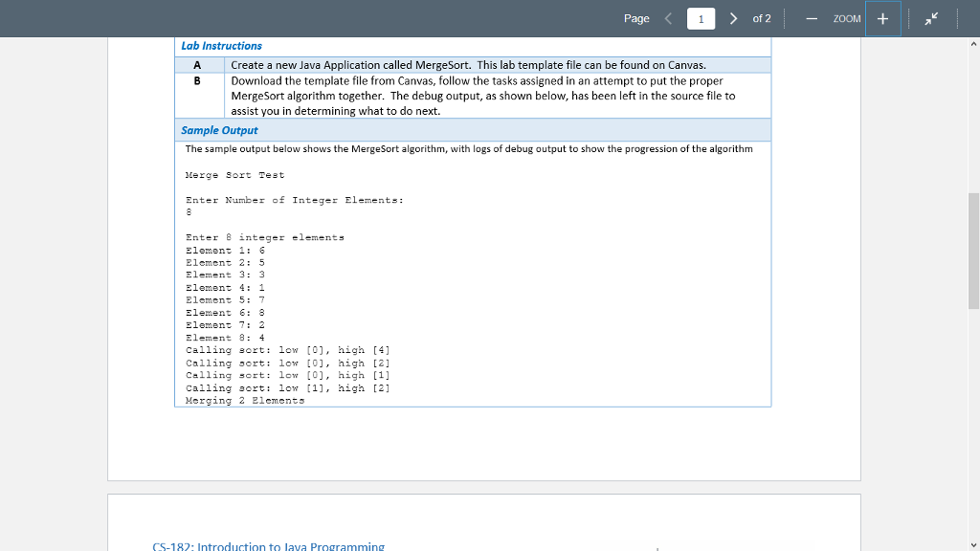Click the 'of 2' page count label
Screen dimensions: 980x551
click(760, 17)
